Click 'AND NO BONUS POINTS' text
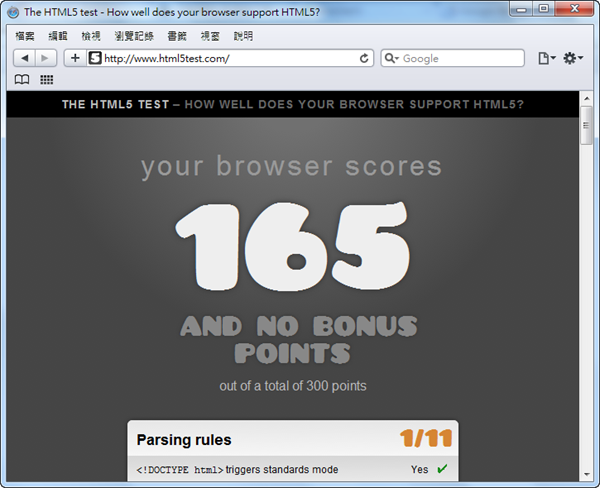The height and width of the screenshot is (488, 600). coord(298,339)
